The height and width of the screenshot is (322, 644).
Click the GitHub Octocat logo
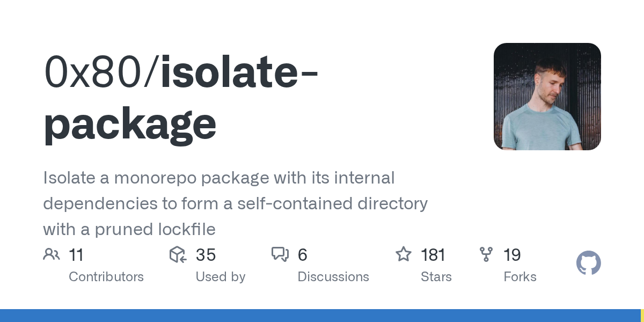pos(588,264)
